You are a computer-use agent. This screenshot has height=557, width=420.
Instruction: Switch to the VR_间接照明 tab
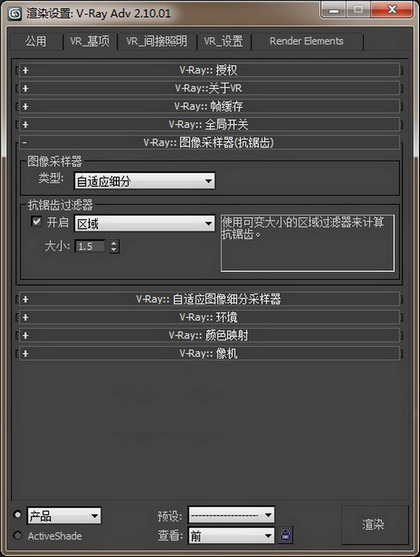[156, 42]
